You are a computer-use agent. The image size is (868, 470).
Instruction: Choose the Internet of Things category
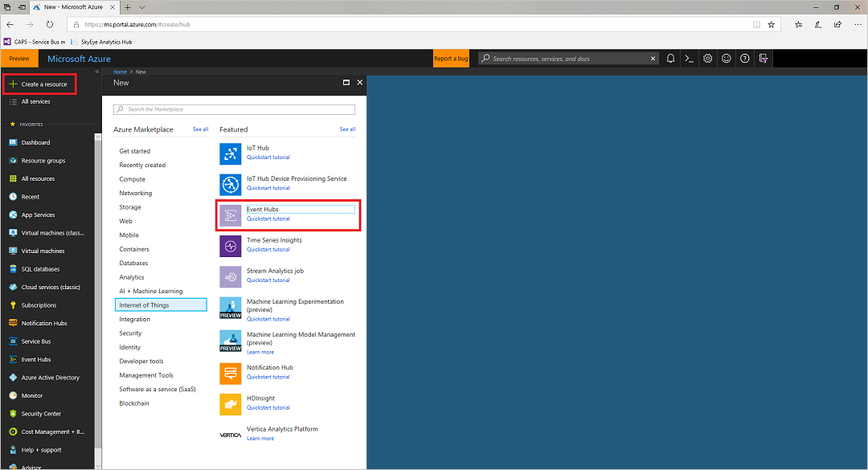pos(161,305)
